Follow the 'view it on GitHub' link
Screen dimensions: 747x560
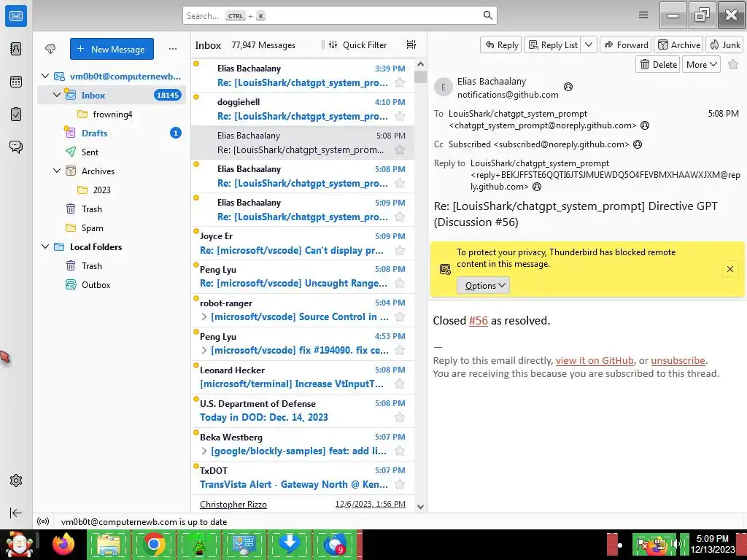click(x=595, y=360)
